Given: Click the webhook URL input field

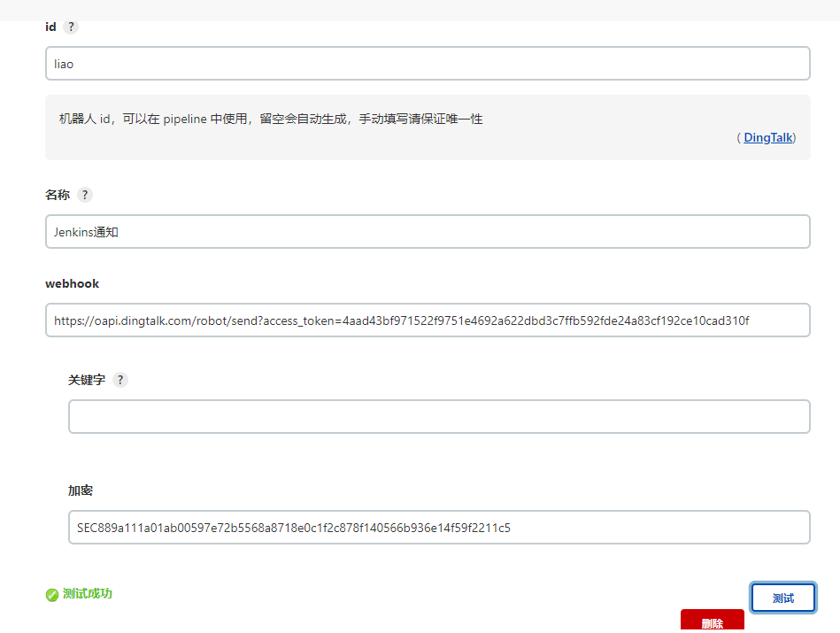Looking at the screenshot, I should click(428, 320).
